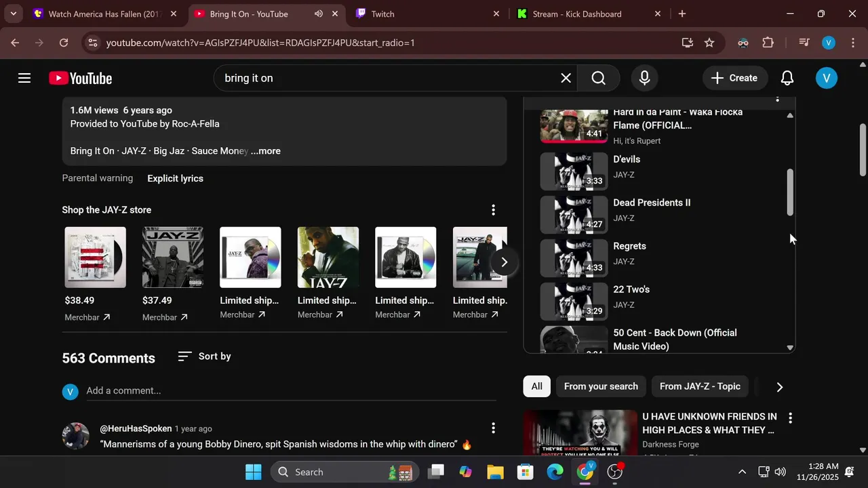Go to the YouTube home logo
868x488 pixels.
[x=80, y=79]
